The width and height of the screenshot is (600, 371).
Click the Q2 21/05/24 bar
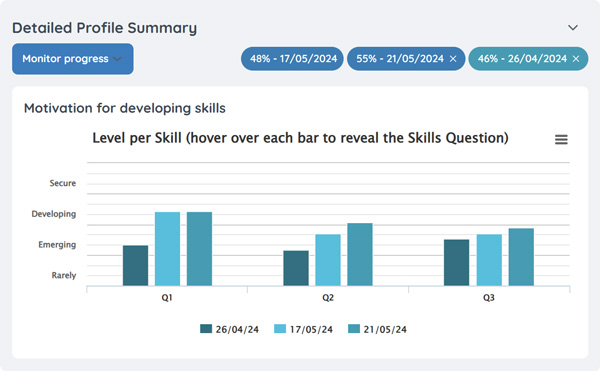pos(360,254)
